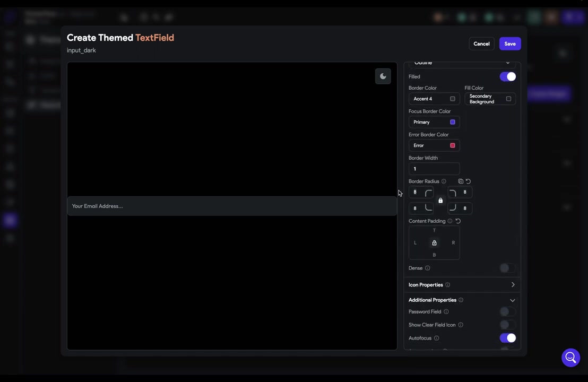Screen dimensions: 588x382
Task: Open the search help bubble icon
Action: tap(570, 358)
